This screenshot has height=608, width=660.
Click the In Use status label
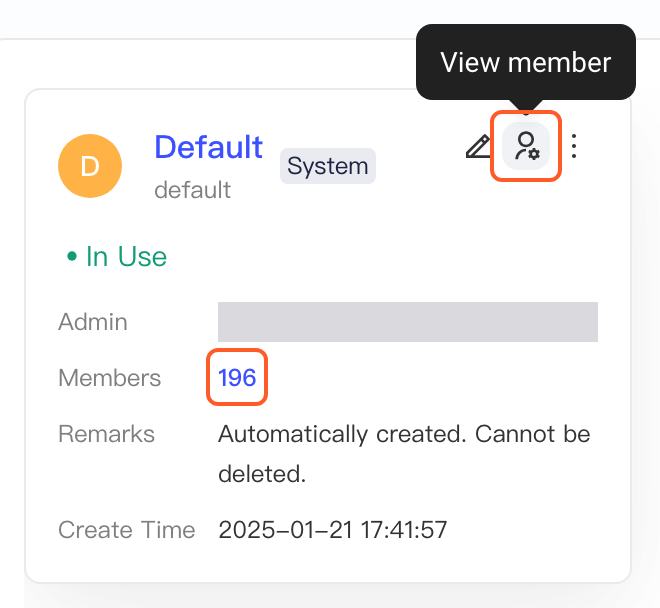click(x=117, y=256)
